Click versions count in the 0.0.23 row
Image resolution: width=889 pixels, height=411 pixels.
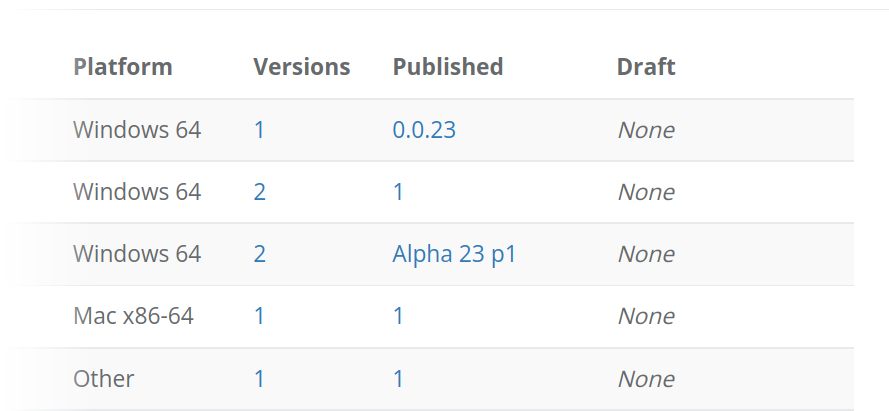click(x=259, y=130)
